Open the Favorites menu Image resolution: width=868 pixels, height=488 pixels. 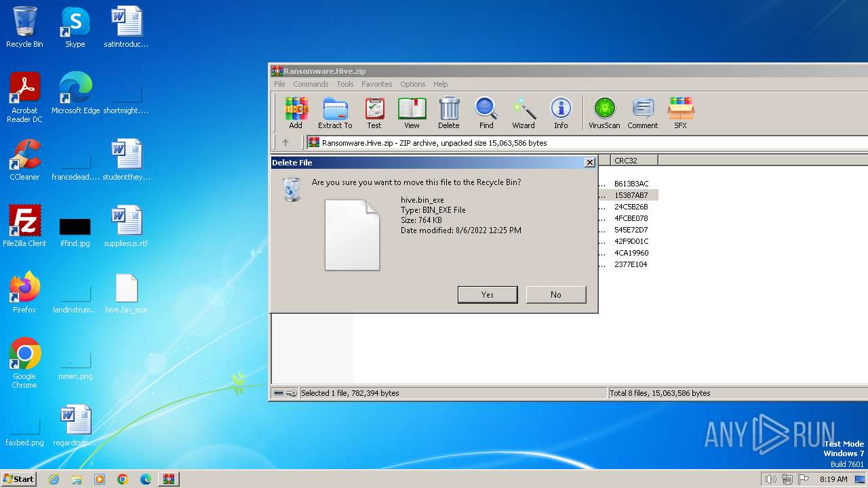pos(376,84)
